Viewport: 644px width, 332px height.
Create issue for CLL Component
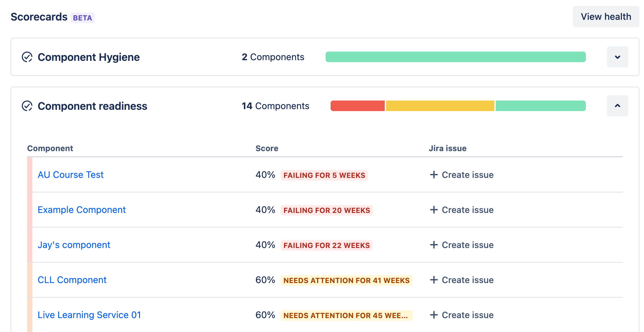click(x=461, y=280)
